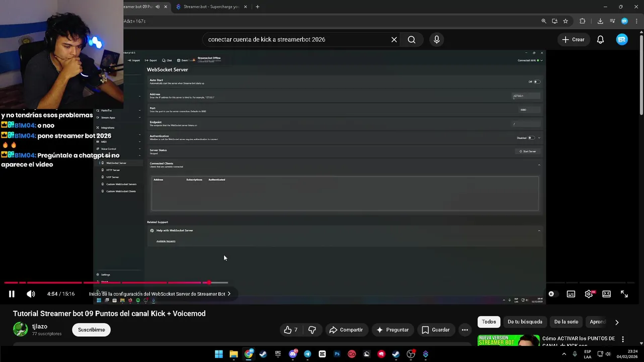Open Available Requests link
The image size is (644, 362).
(x=166, y=241)
